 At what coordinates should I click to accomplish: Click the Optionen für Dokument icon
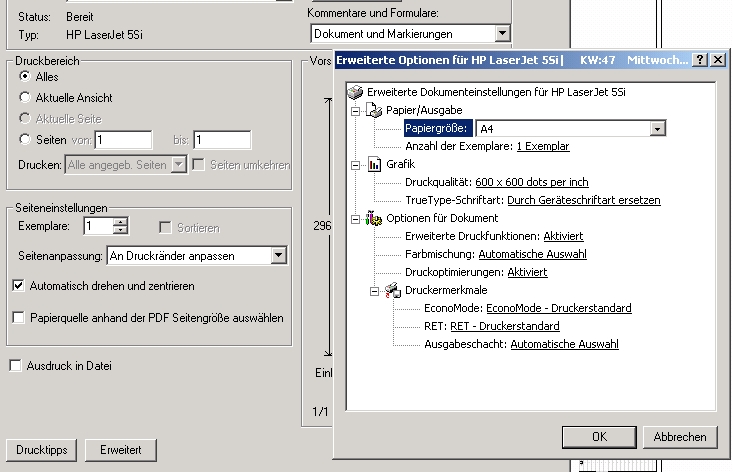(374, 218)
